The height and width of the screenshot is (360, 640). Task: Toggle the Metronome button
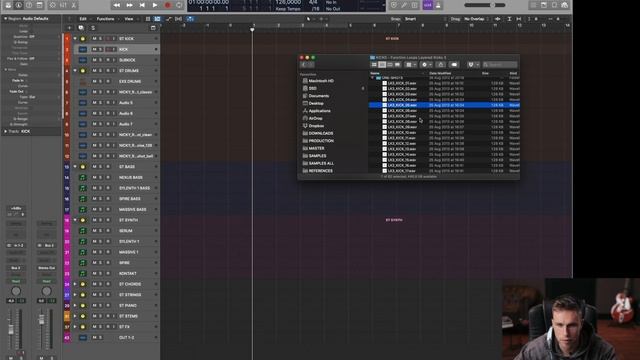[438, 5]
